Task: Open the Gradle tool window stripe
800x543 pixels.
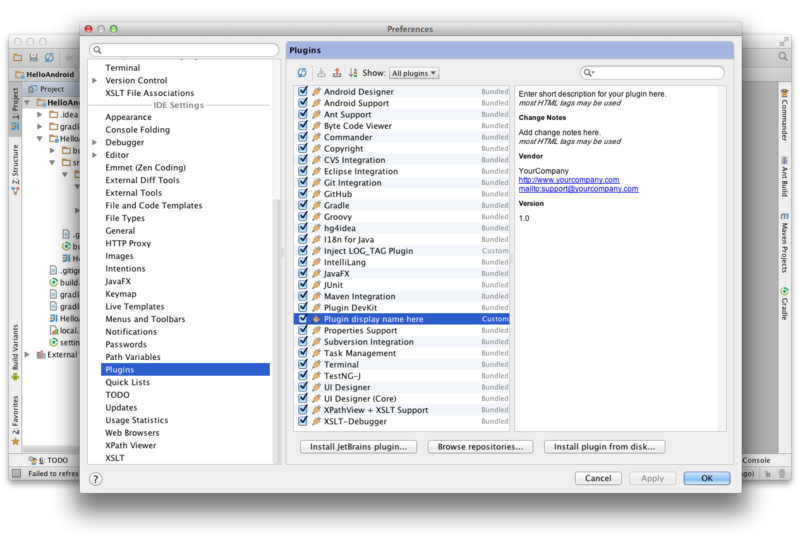Action: coord(784,304)
